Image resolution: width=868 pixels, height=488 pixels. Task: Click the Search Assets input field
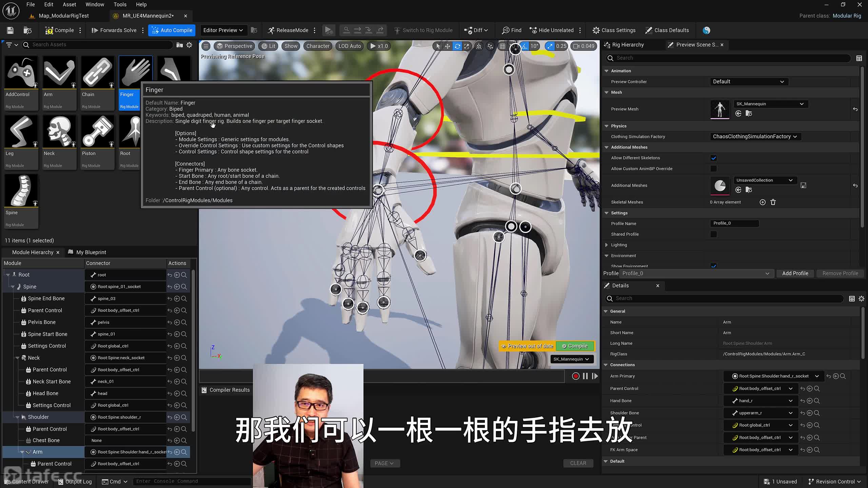click(98, 45)
